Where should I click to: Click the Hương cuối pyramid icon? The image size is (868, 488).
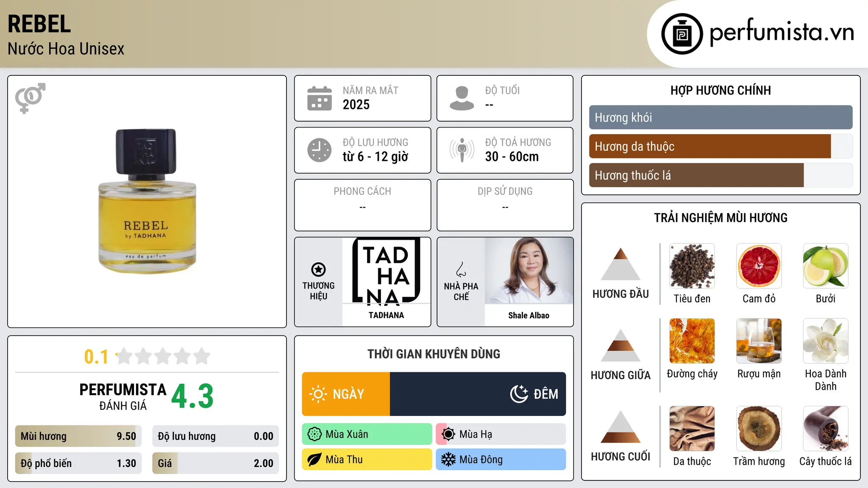[x=620, y=427]
